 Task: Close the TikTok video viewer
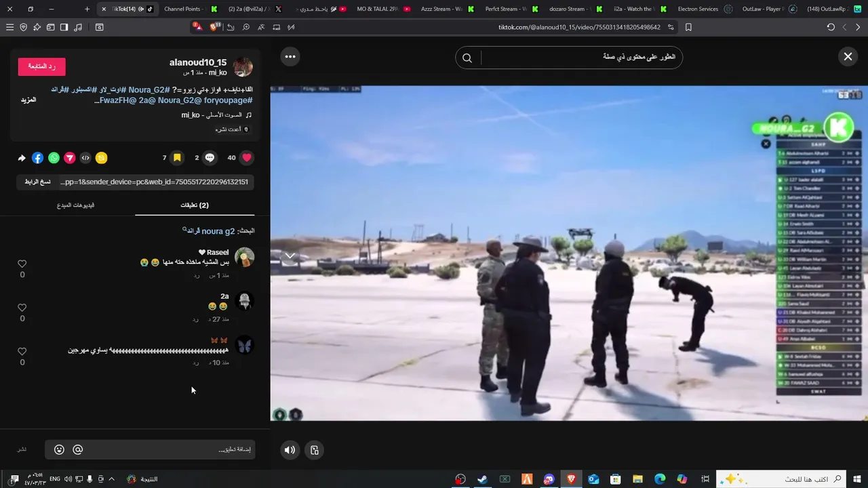pyautogui.click(x=848, y=57)
